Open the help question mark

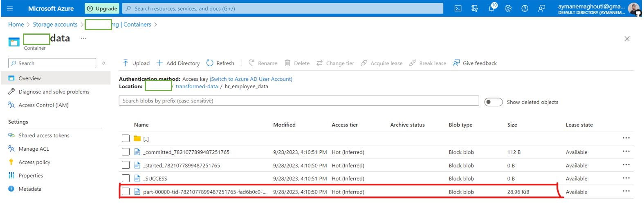(x=525, y=9)
